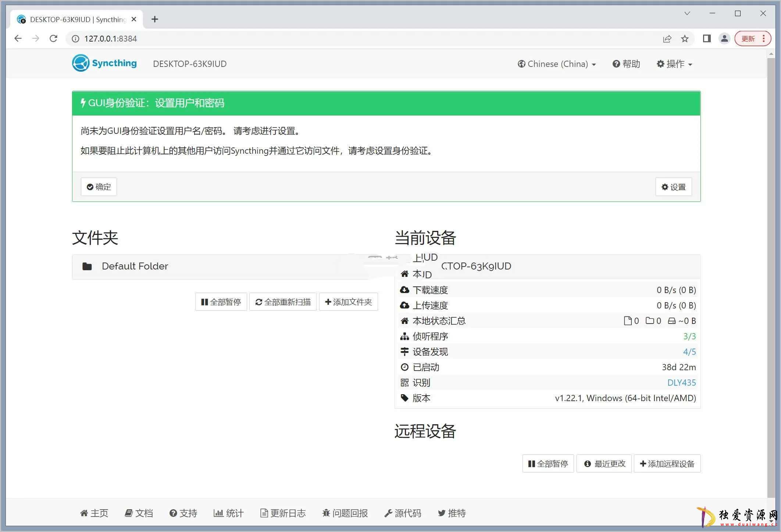Open the 帮助 help link
This screenshot has width=781, height=532.
point(626,64)
